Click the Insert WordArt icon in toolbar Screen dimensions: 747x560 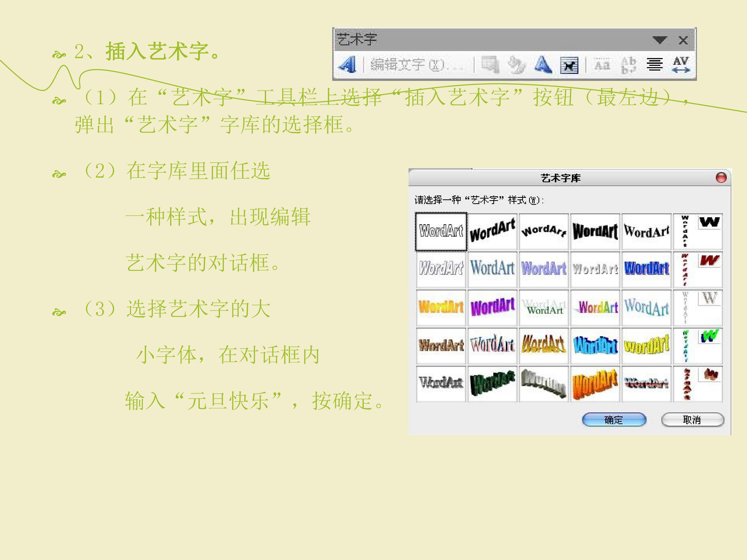[347, 64]
